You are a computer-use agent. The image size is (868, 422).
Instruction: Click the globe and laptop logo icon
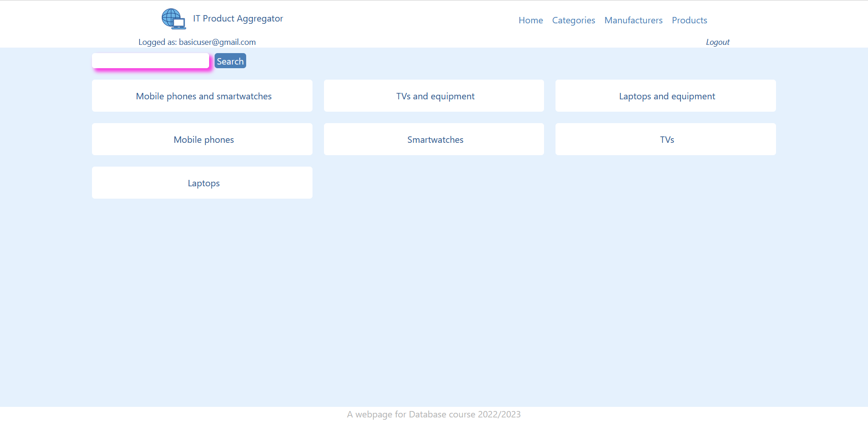click(173, 19)
